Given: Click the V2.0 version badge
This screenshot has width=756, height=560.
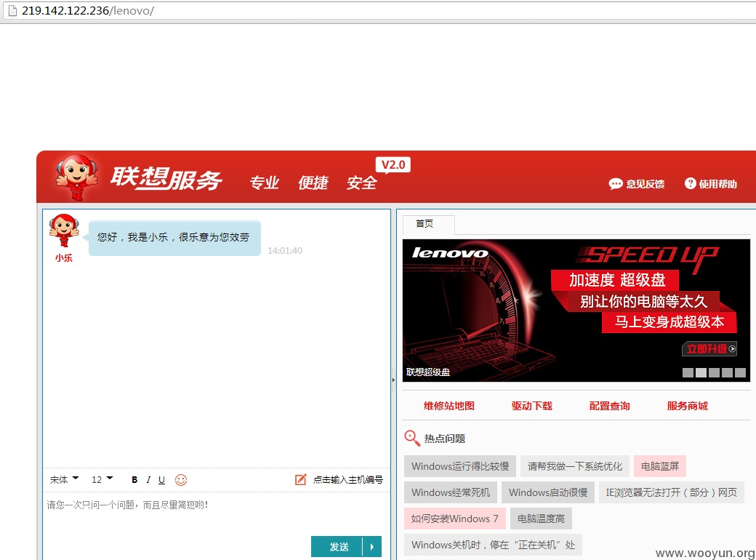Looking at the screenshot, I should [x=393, y=165].
